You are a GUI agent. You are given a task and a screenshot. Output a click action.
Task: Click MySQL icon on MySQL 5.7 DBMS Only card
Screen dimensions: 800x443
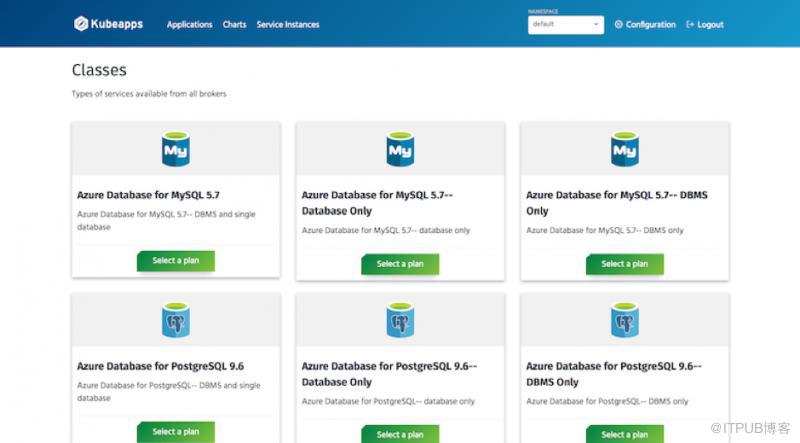click(x=624, y=149)
